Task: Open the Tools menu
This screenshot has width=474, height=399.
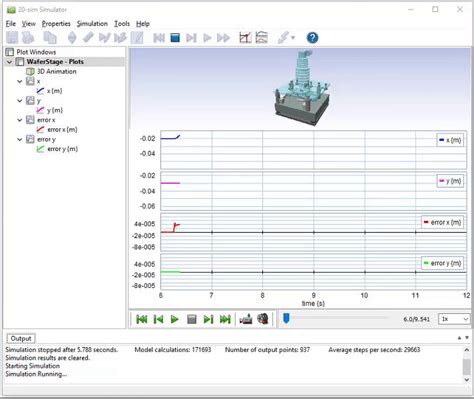Action: (x=122, y=24)
